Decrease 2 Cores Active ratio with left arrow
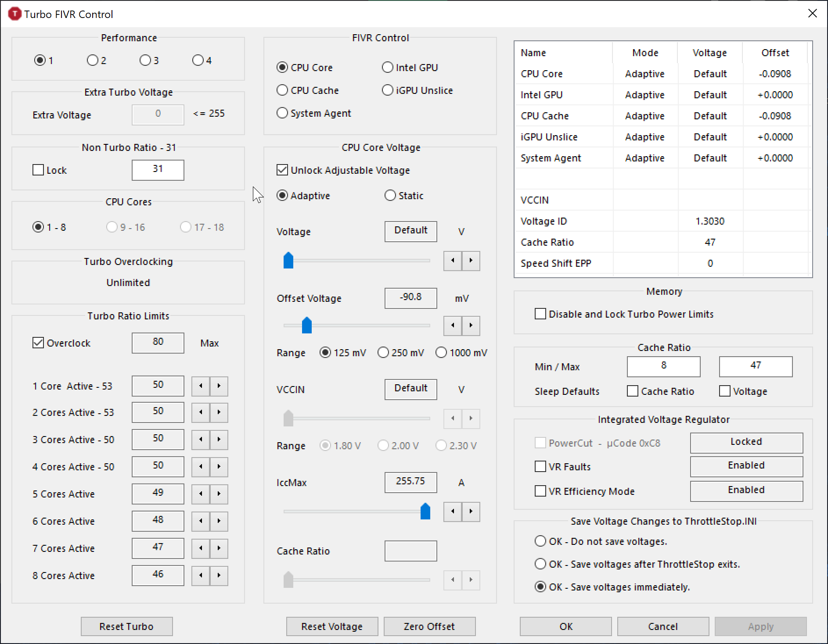The image size is (828, 644). click(201, 412)
